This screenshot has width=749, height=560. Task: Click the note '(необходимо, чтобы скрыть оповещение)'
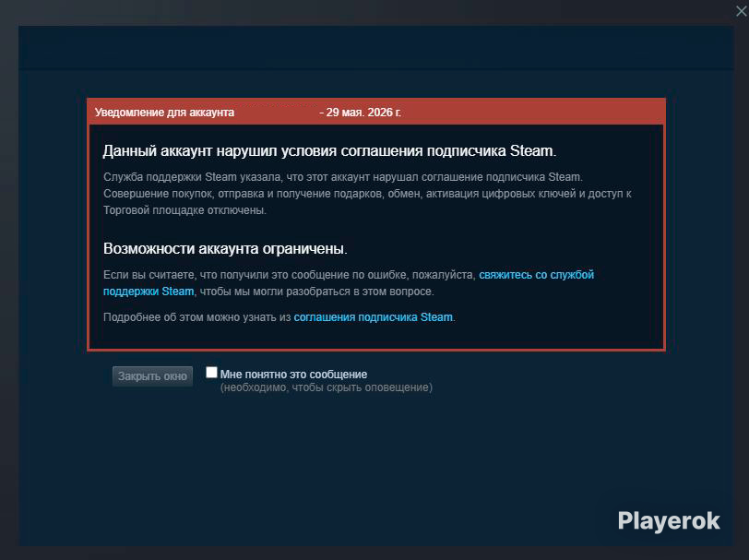327,387
